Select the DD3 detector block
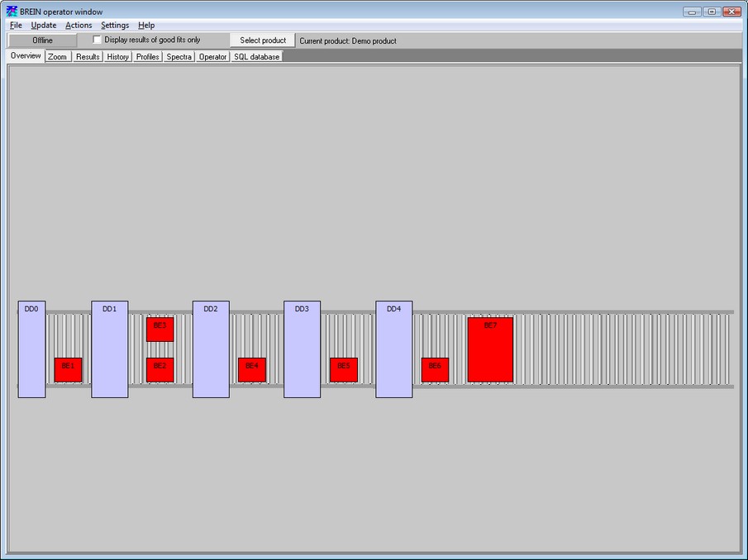Viewport: 748px width, 560px height. tap(302, 349)
